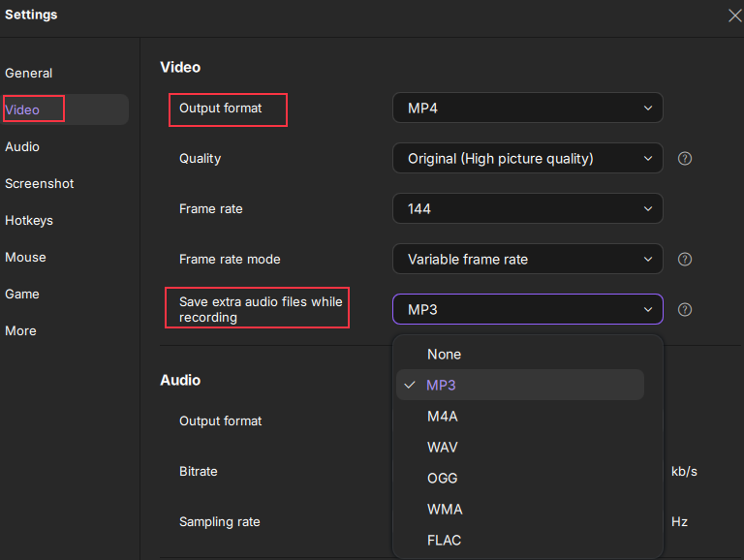
Task: Select OGG as extra audio format
Action: (443, 478)
